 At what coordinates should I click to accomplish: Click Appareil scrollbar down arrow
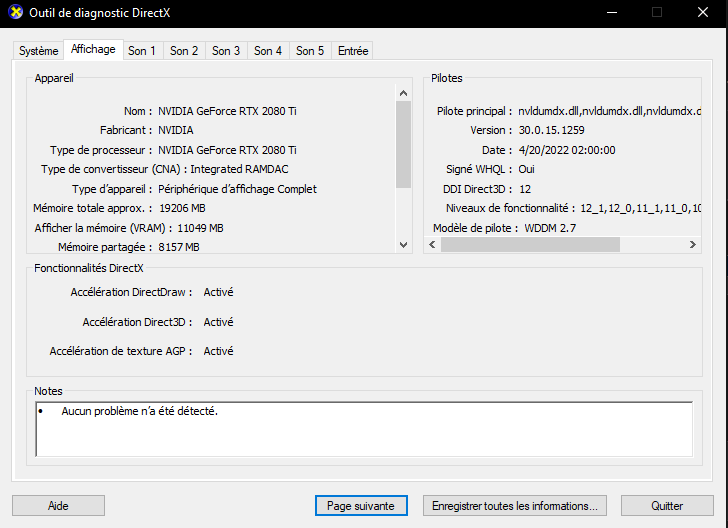[x=403, y=245]
